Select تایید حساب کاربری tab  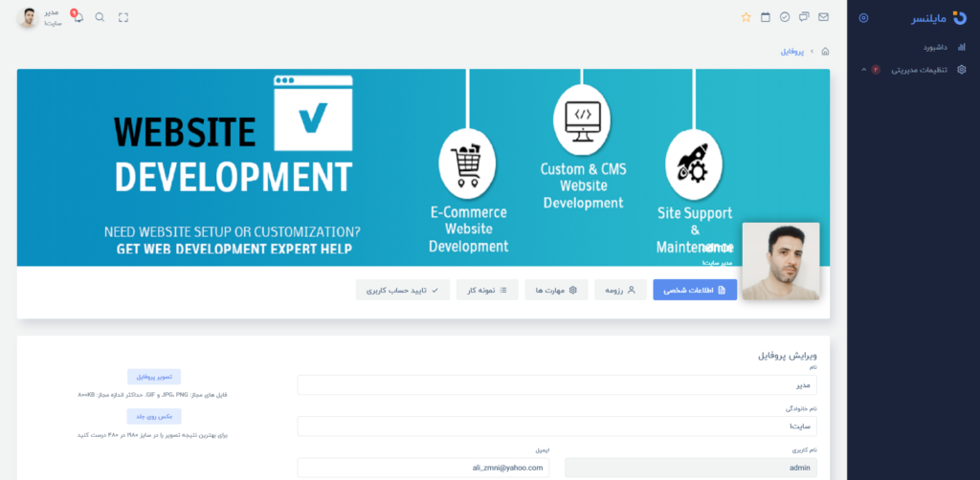coord(403,290)
